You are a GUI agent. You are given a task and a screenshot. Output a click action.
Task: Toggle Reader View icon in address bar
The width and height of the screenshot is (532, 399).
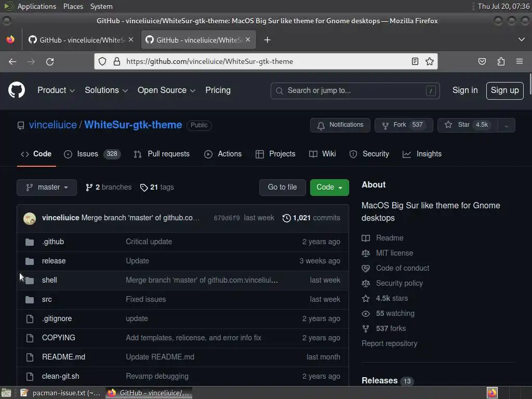click(415, 61)
